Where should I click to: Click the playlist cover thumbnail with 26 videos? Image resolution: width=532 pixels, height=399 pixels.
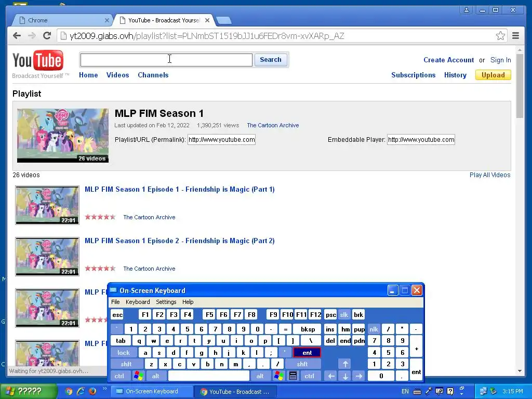point(63,136)
